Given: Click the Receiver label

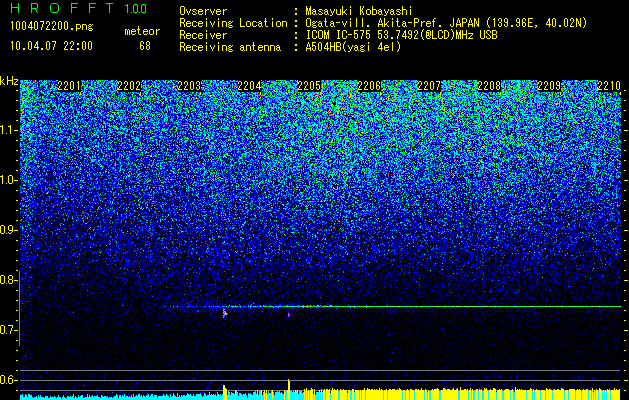Looking at the screenshot, I should (203, 35).
